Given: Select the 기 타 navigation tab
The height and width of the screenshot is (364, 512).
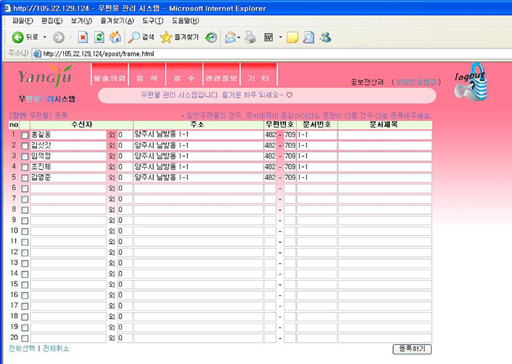Looking at the screenshot, I should 258,75.
